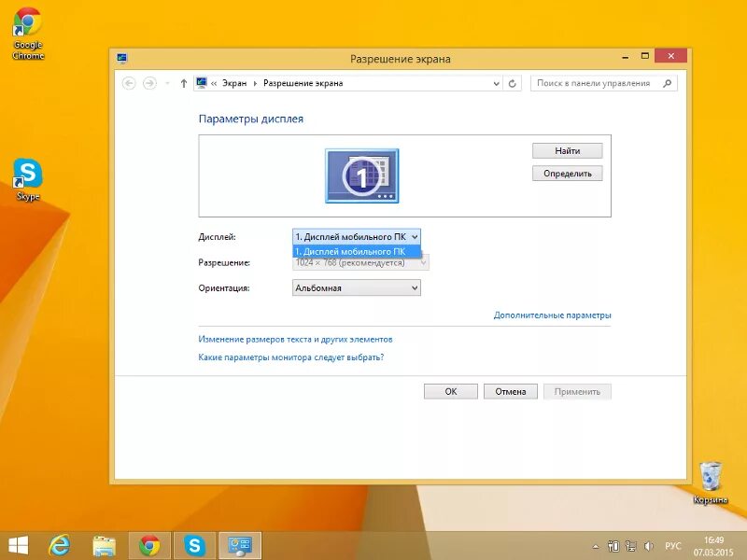Open the volume speaker tray icon
747x560 pixels.
click(648, 546)
